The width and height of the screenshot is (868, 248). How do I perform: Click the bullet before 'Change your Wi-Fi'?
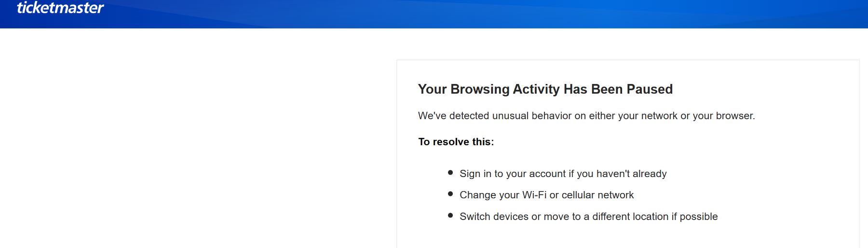coord(450,194)
